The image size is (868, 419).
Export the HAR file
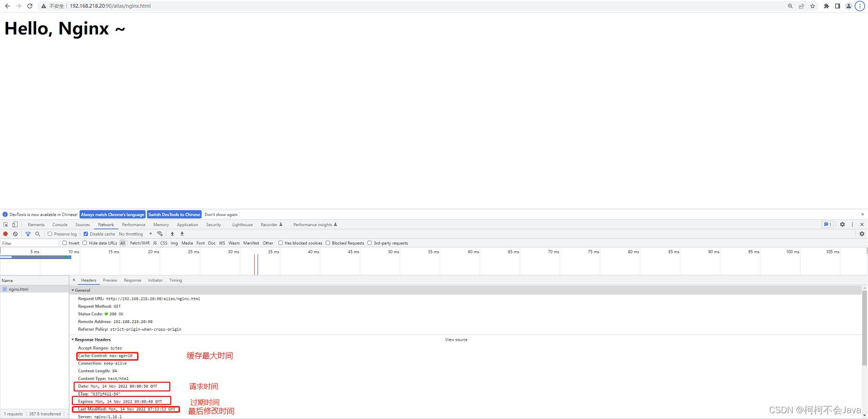pos(182,234)
